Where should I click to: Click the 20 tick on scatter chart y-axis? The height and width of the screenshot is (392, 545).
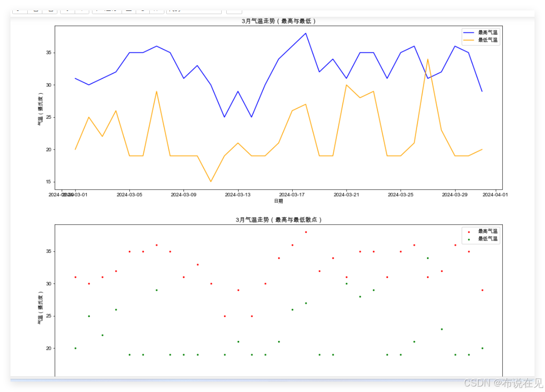(49, 348)
